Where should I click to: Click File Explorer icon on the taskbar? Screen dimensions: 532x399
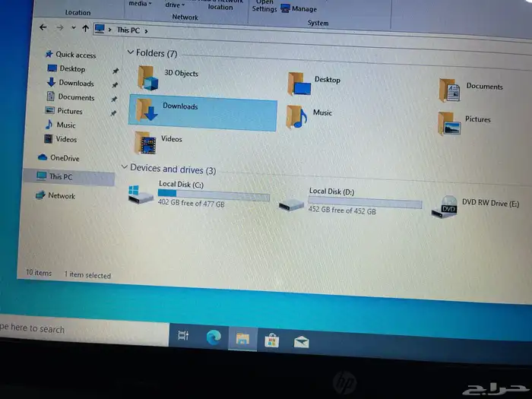point(242,339)
